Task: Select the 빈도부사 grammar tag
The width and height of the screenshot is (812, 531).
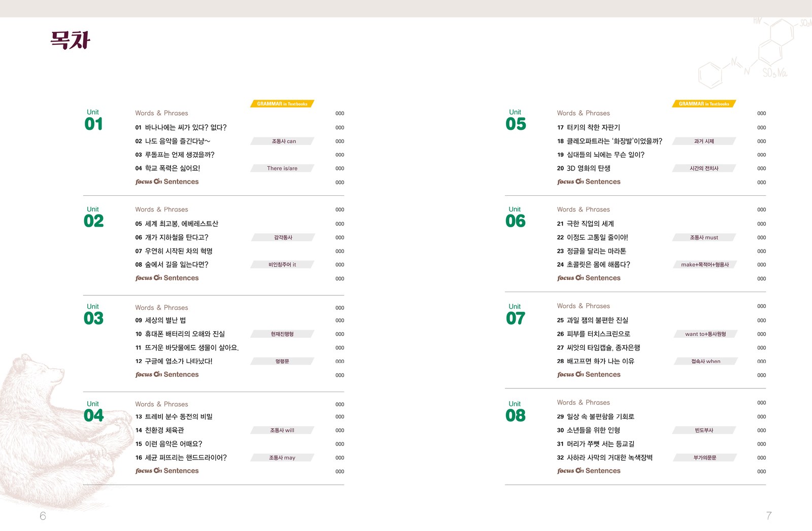Action: pyautogui.click(x=704, y=430)
